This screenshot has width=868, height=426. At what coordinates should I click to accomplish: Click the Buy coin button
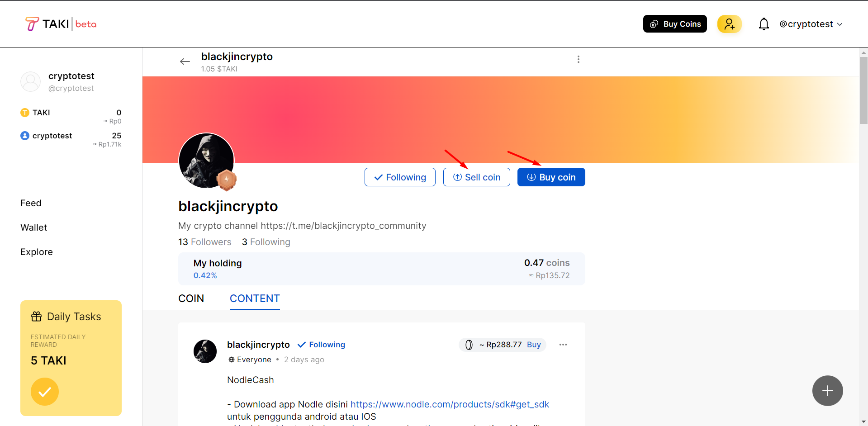click(551, 177)
